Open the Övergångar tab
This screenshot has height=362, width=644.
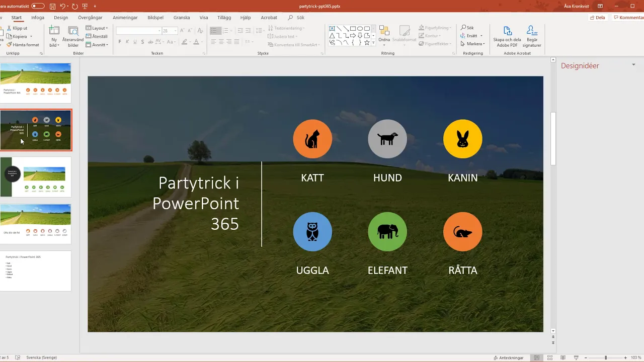(x=90, y=18)
